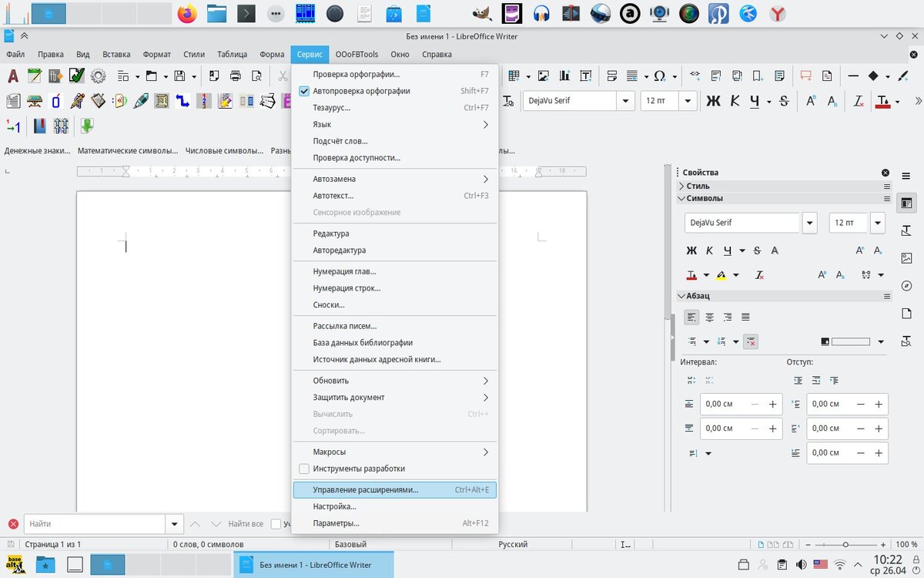Viewport: 924px width, 578px height.
Task: Insert comment using toolbar icon
Action: click(806, 76)
